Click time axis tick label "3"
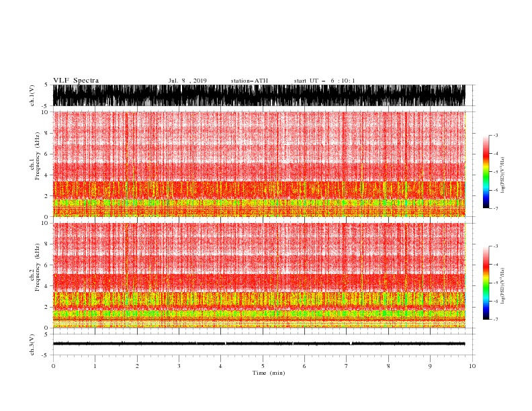 (179, 366)
